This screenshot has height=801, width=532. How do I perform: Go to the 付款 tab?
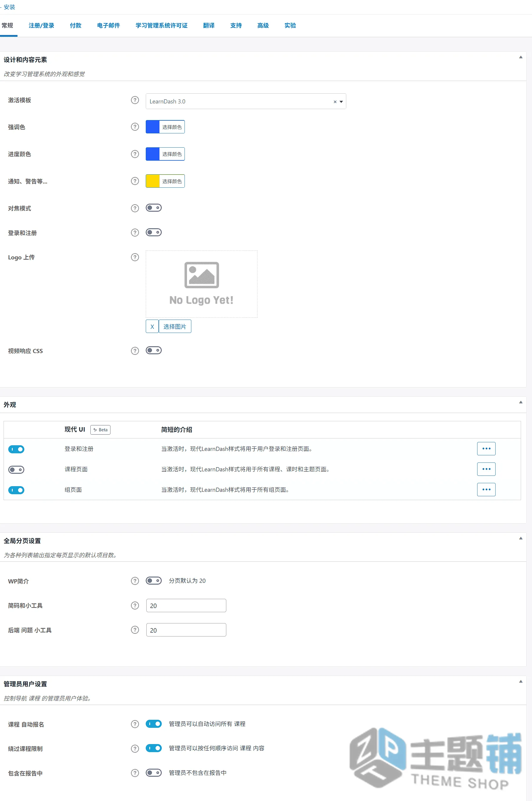(x=76, y=25)
